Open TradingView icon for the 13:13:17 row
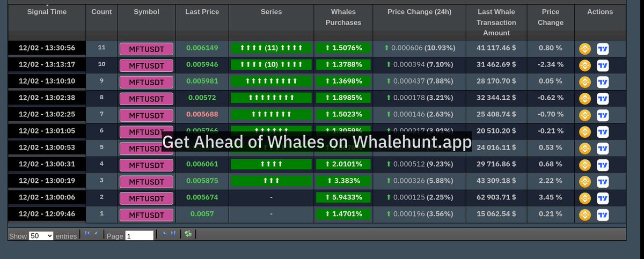This screenshot has width=644, height=259. (603, 65)
